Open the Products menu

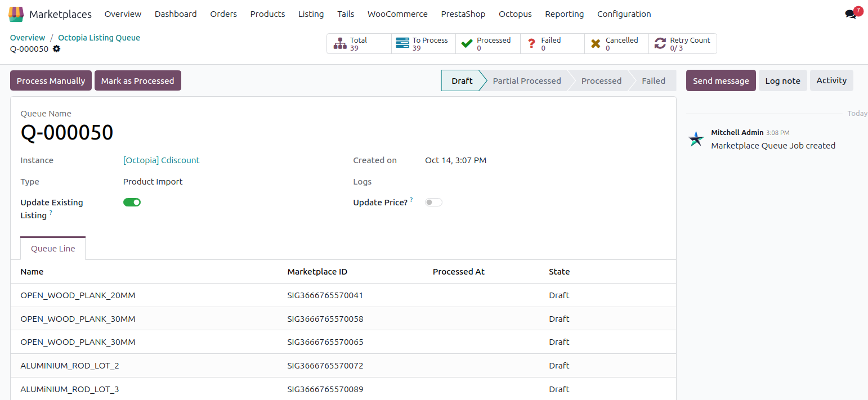tap(267, 14)
